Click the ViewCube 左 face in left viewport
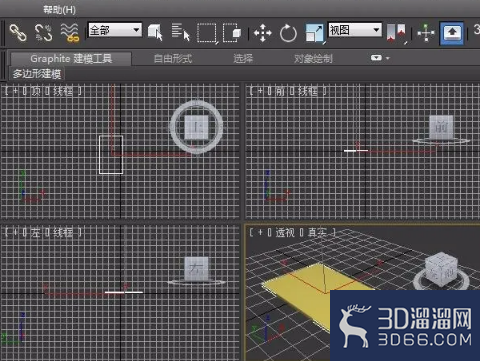Viewport: 480px width, 361px height. pos(197,268)
